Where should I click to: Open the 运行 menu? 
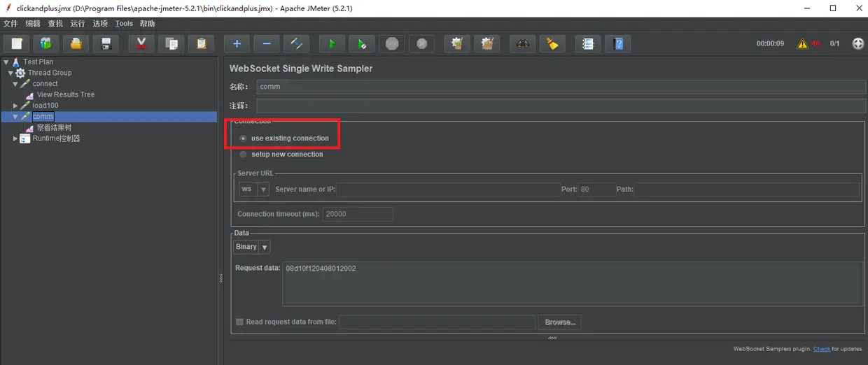pyautogui.click(x=78, y=24)
